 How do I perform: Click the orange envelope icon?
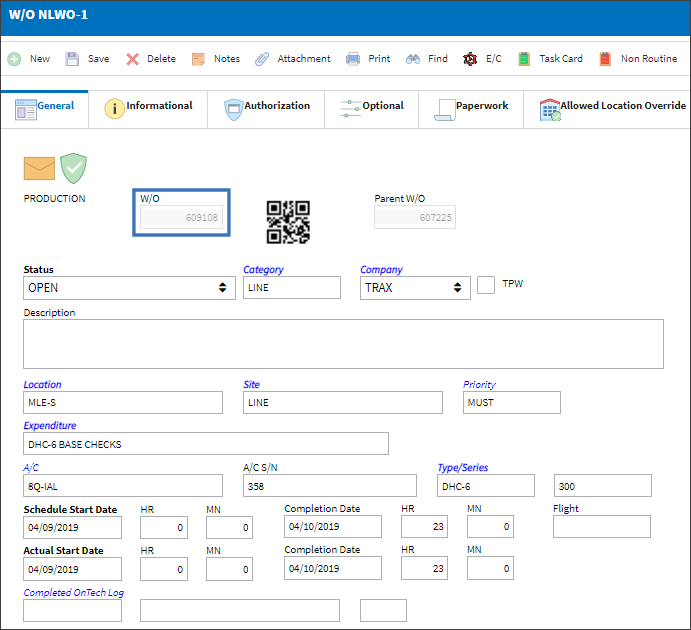click(39, 168)
